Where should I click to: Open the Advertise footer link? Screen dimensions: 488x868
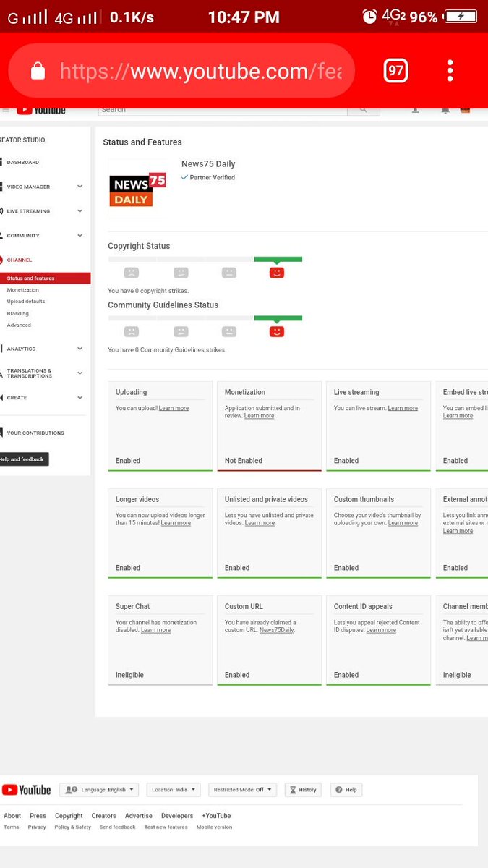[139, 816]
